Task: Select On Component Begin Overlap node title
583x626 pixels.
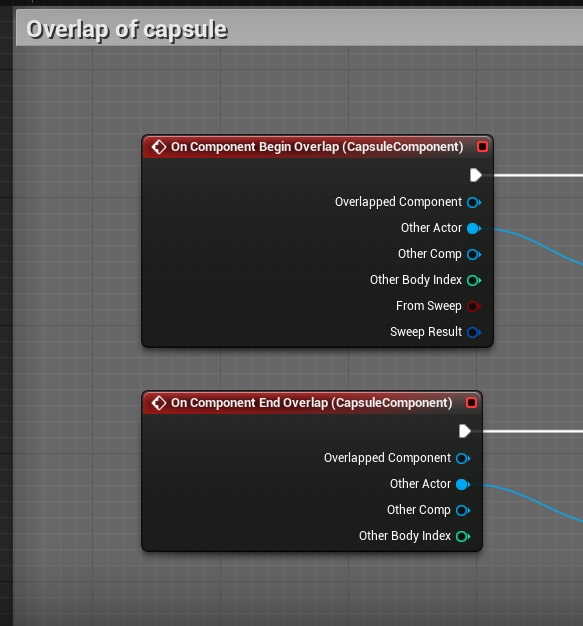Action: point(317,147)
